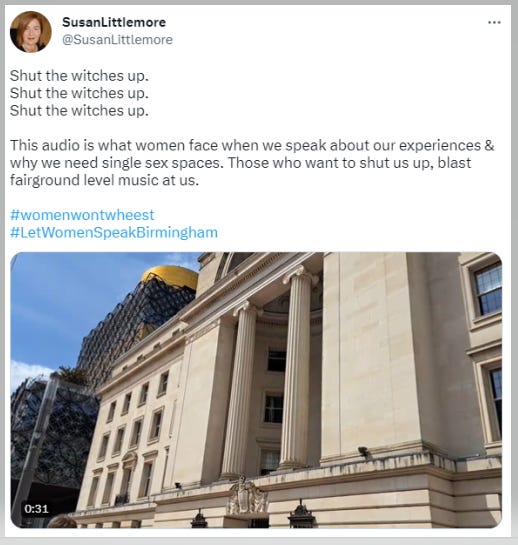Click the golden dome in the video
Viewport: 518px width, 545px height.
click(x=170, y=276)
